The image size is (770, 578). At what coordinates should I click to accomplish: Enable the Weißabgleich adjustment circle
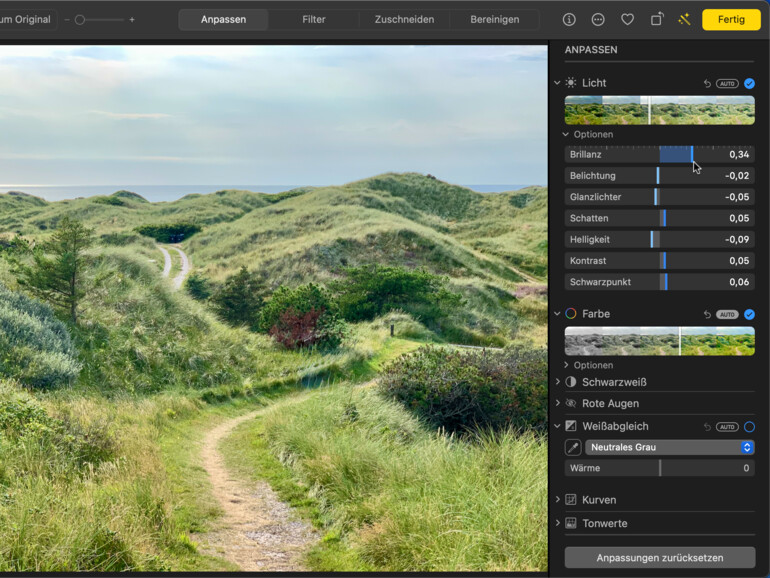coord(749,426)
